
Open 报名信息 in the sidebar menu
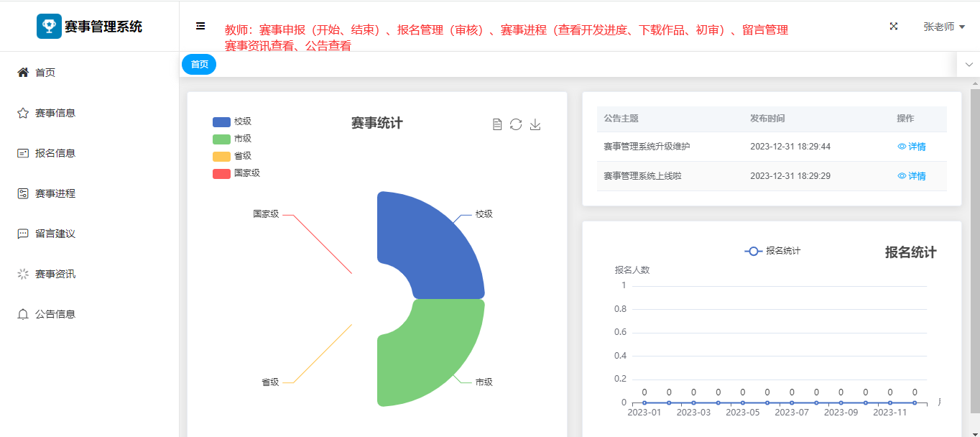pos(55,153)
